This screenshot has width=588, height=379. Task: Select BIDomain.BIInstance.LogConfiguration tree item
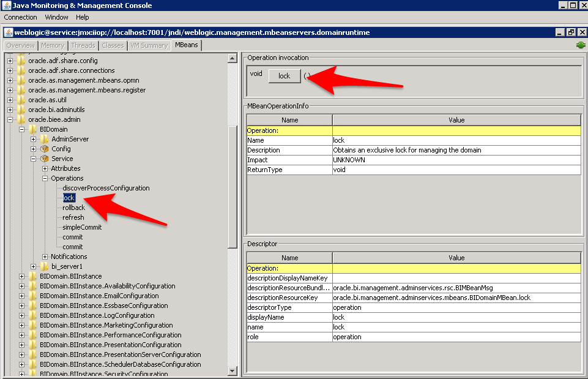click(97, 315)
